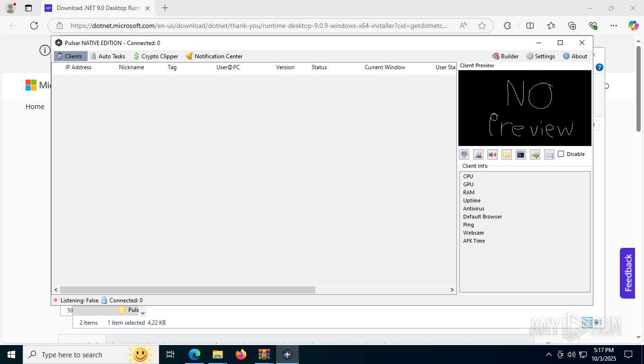Launch the remote shell terminal icon
The width and height of the screenshot is (644, 364).
click(x=521, y=155)
